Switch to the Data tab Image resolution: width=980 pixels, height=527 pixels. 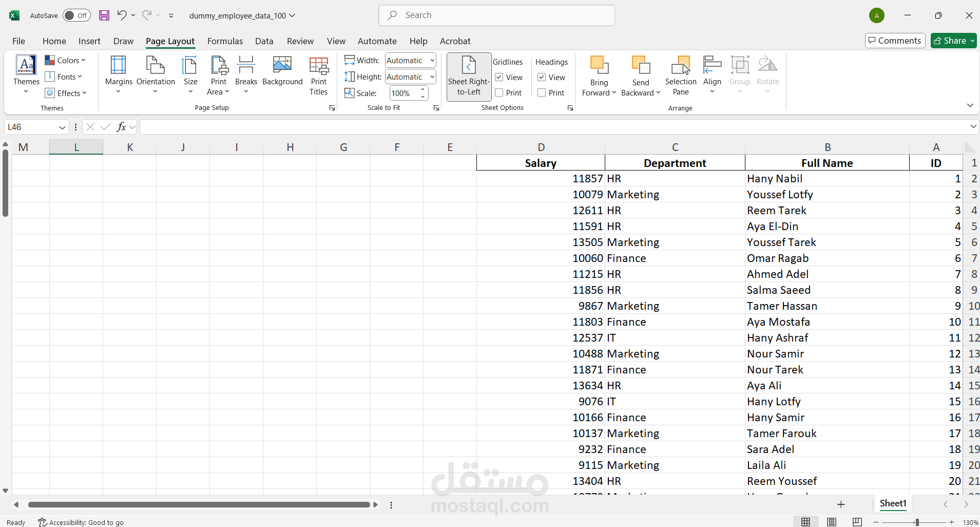pos(264,41)
